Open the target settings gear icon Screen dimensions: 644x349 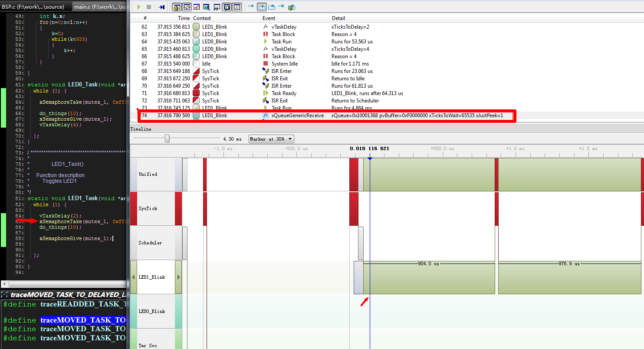click(x=177, y=7)
